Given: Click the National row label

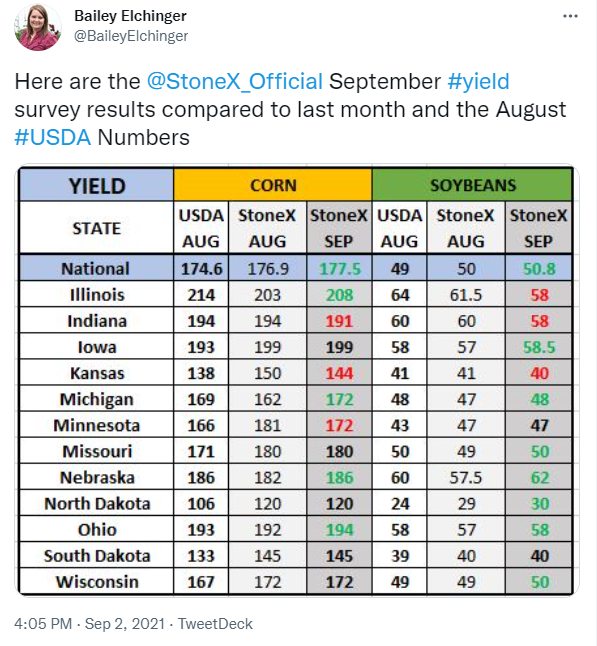Looking at the screenshot, I should click(x=96, y=269).
